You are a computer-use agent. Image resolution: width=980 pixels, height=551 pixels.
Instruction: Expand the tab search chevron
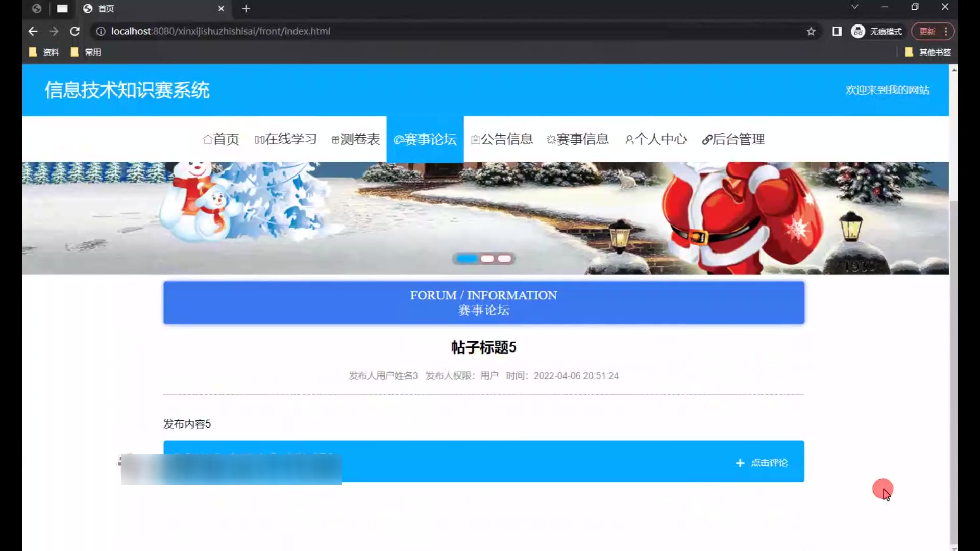point(854,7)
